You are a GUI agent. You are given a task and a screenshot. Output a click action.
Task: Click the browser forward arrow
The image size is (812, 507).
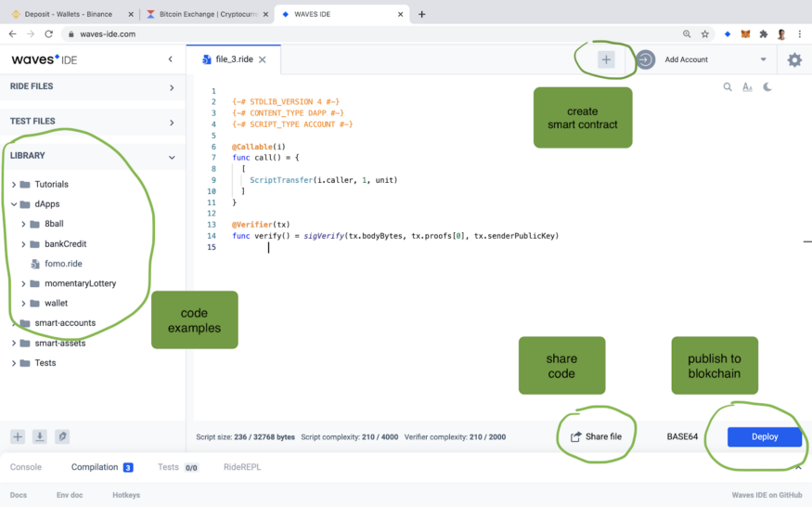[31, 34]
